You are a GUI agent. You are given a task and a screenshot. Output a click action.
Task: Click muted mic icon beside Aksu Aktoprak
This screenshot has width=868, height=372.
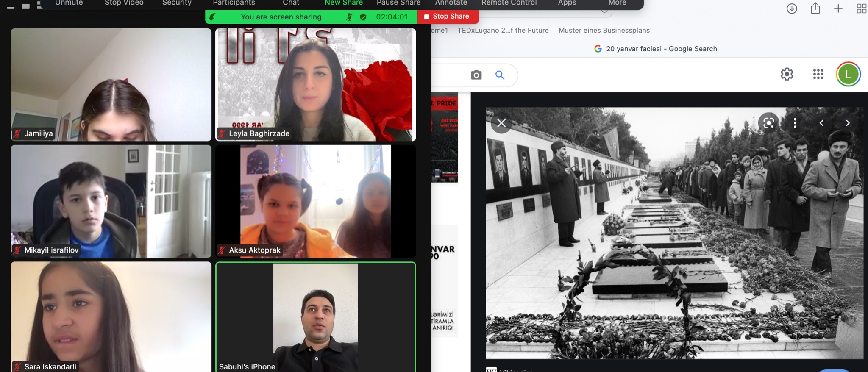(x=222, y=250)
